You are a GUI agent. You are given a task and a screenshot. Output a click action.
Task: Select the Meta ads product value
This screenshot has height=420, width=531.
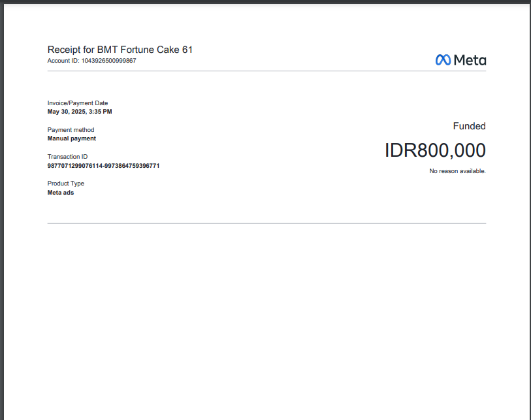click(x=61, y=193)
